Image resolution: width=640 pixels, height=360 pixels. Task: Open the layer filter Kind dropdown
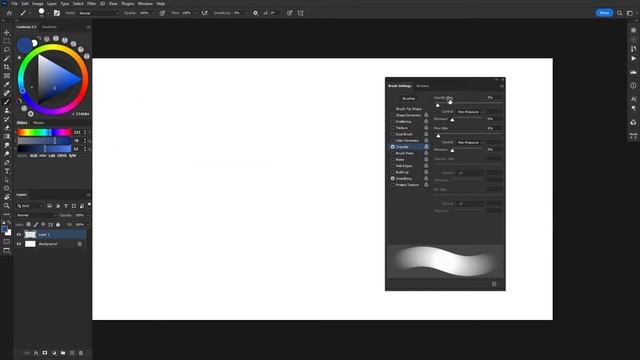(30, 206)
